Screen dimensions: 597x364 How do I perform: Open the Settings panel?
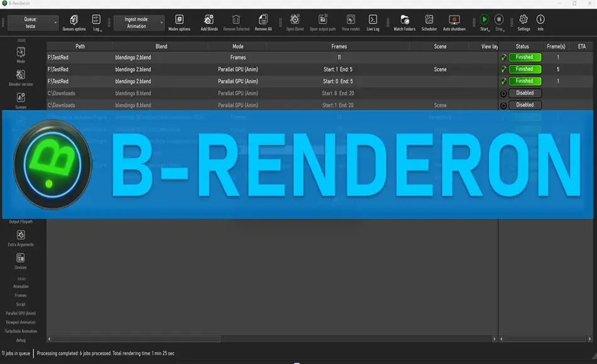coord(523,21)
